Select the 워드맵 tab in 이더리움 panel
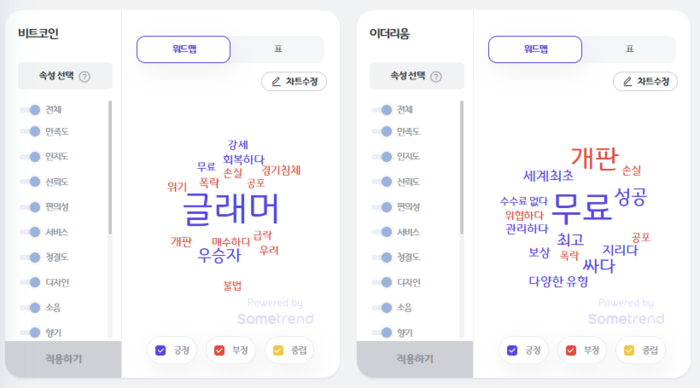The image size is (700, 388). pyautogui.click(x=535, y=49)
